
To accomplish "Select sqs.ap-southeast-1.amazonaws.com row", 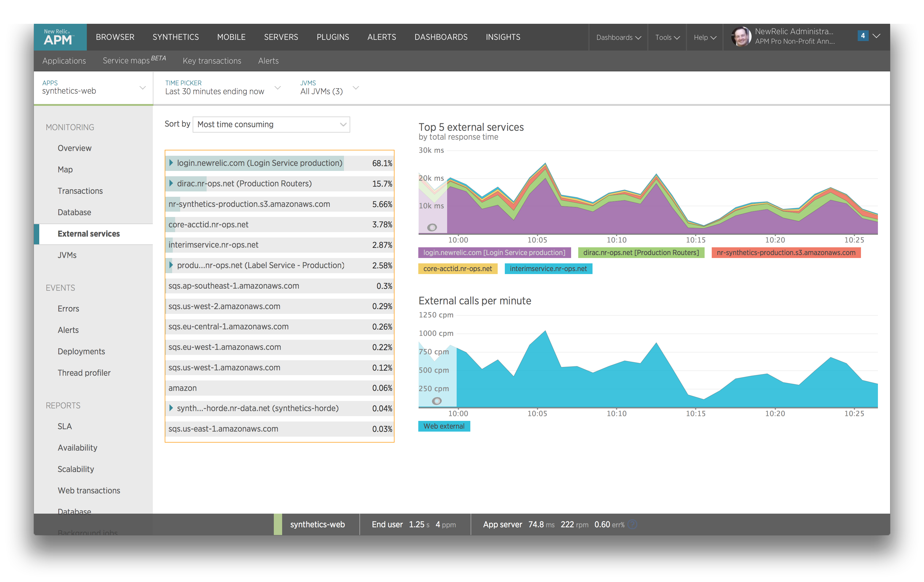I will (280, 285).
